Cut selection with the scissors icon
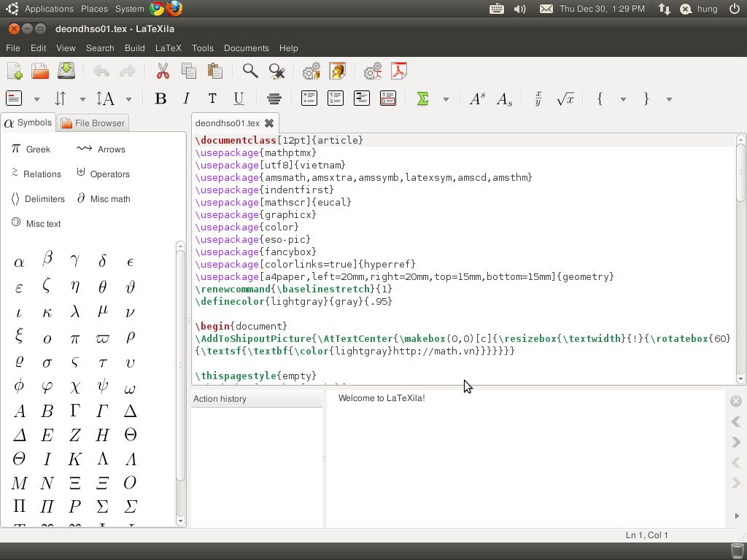Image resolution: width=747 pixels, height=560 pixels. 163,71
